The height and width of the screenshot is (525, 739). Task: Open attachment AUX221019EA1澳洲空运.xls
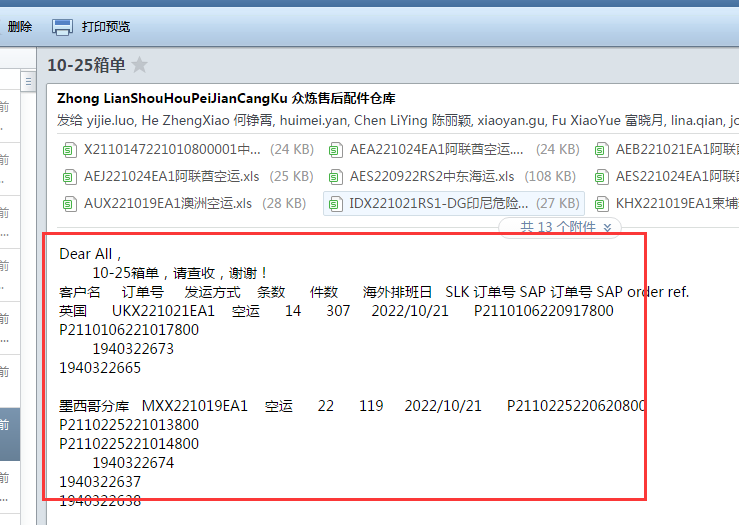(x=168, y=203)
